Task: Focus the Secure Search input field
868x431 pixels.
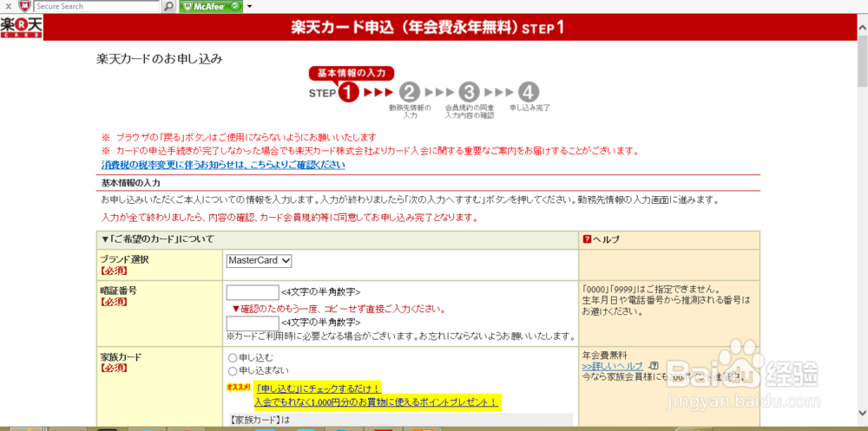Action: click(97, 7)
